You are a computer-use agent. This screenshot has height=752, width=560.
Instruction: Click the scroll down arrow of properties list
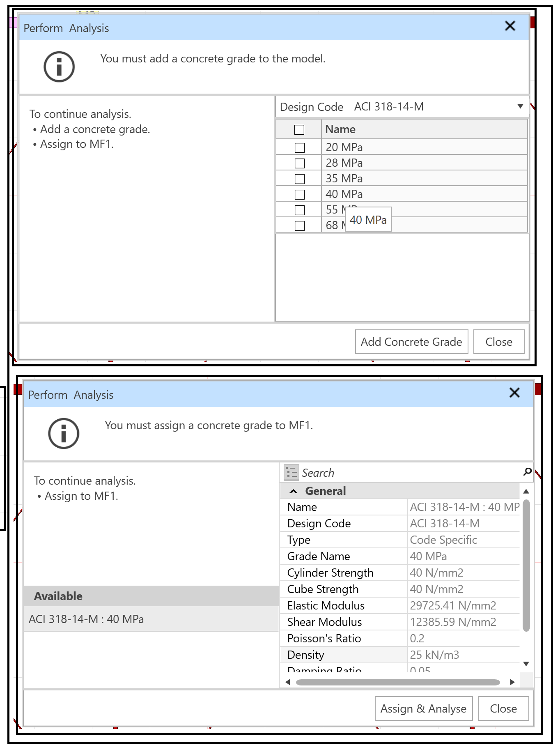(x=526, y=664)
